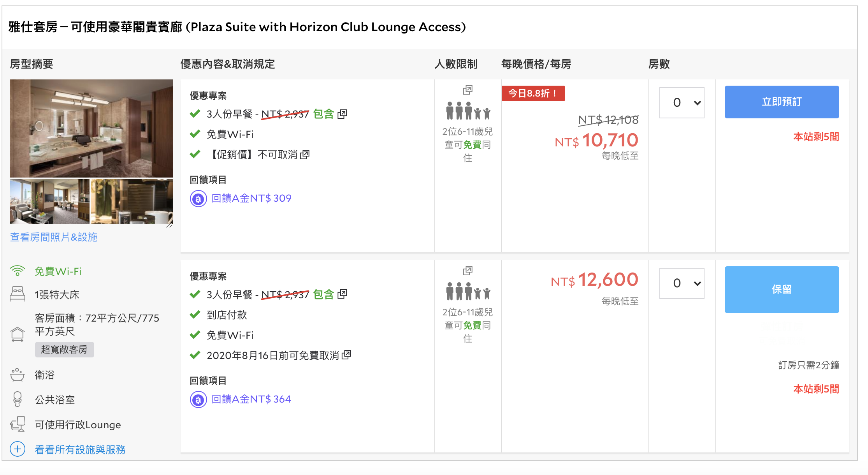Open main bathroom photo thumbnail

pos(91,128)
